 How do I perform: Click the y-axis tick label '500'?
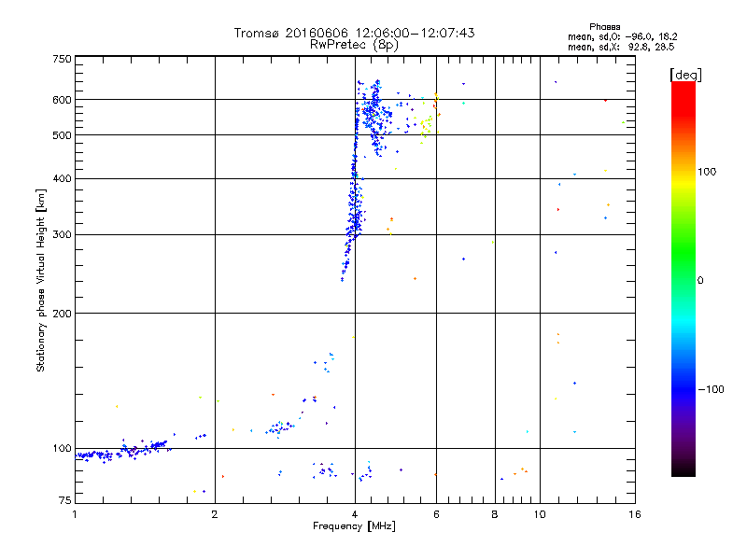(62, 135)
